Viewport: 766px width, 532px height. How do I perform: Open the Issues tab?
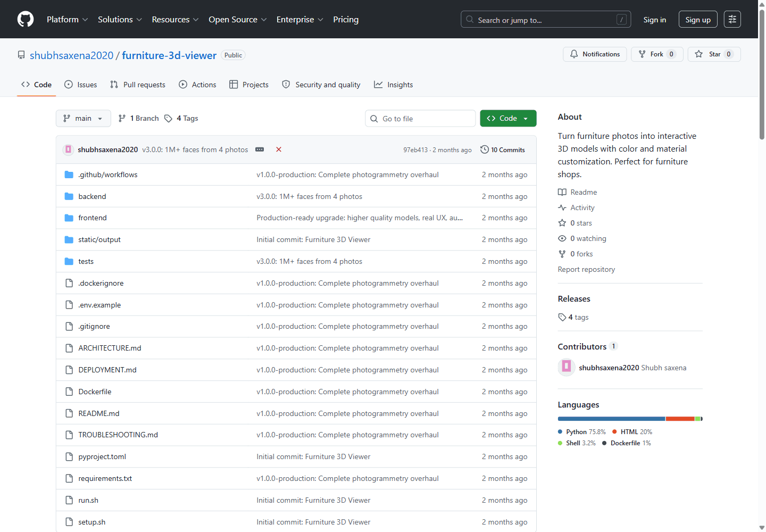pyautogui.click(x=81, y=85)
